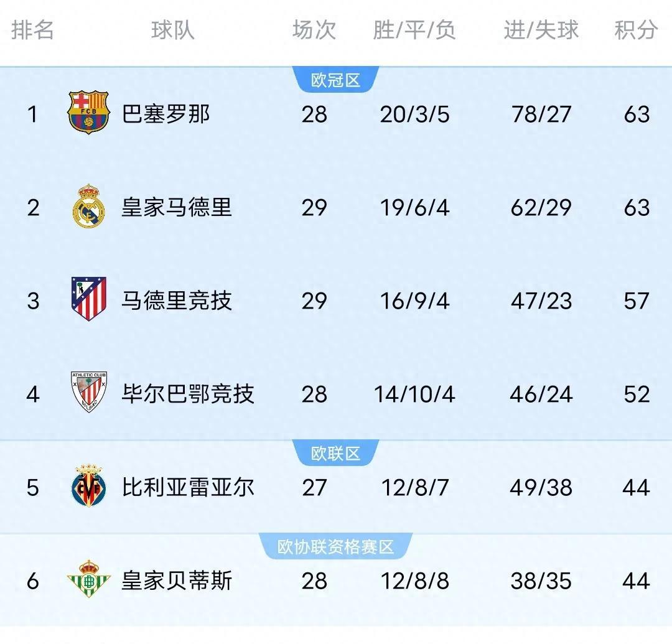Click the Atletico Madrid club crest
The image size is (672, 644).
pos(89,299)
